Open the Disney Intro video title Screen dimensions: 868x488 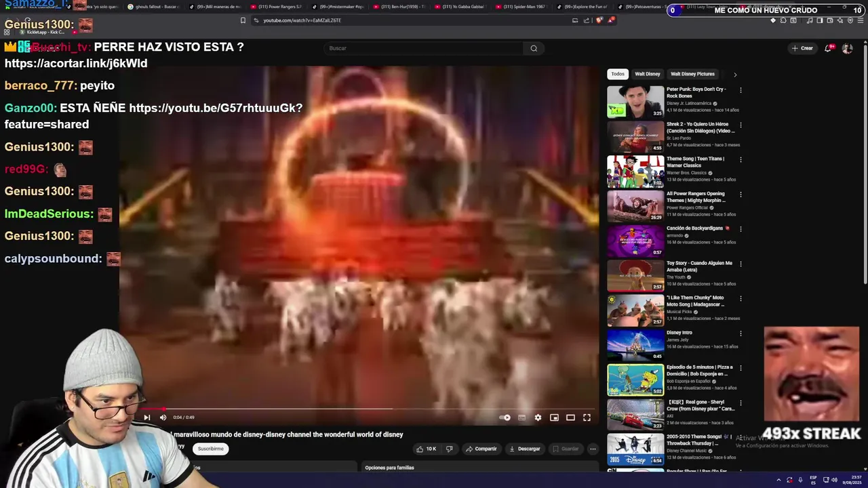(679, 333)
